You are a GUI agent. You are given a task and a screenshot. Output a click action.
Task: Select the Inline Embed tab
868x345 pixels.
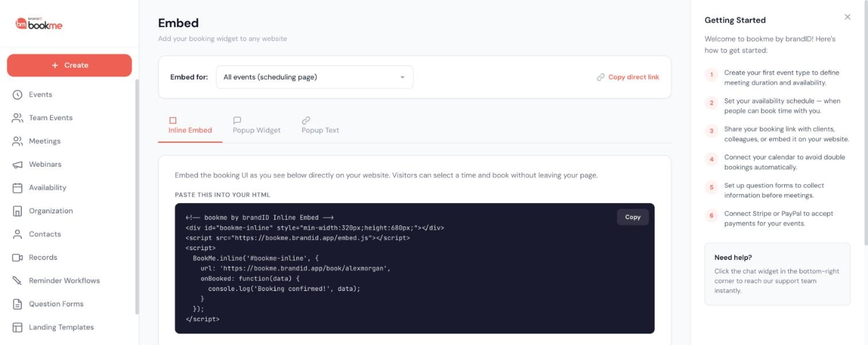click(190, 125)
